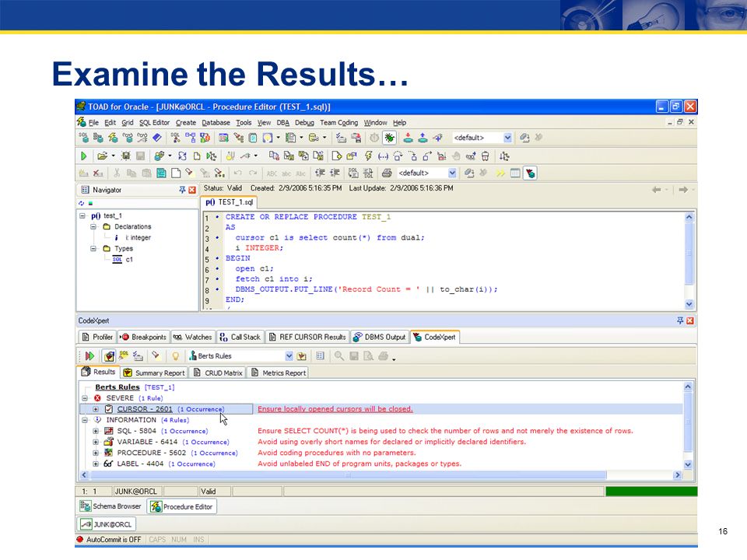The height and width of the screenshot is (560, 747).
Task: Toggle the CodeXpert panel pin
Action: coord(680,321)
